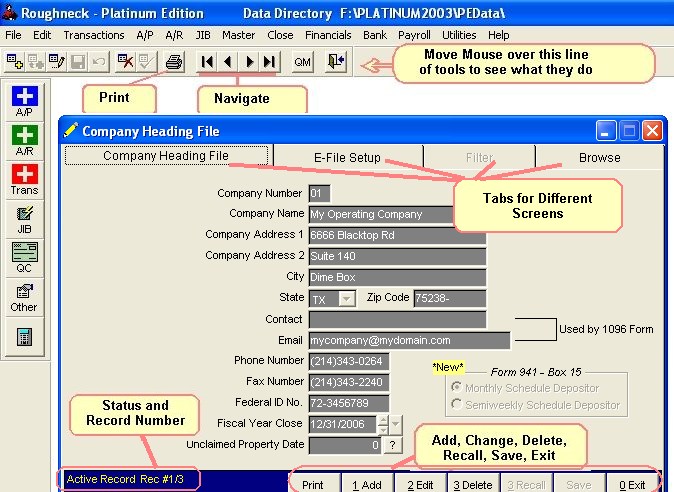Go to the first record with navigate icon
Image resolution: width=674 pixels, height=492 pixels.
point(207,62)
